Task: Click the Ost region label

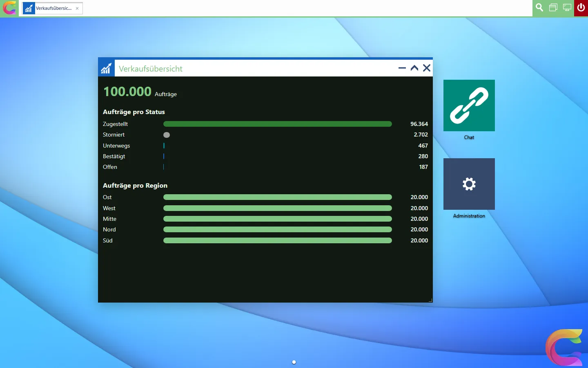Action: (x=107, y=197)
